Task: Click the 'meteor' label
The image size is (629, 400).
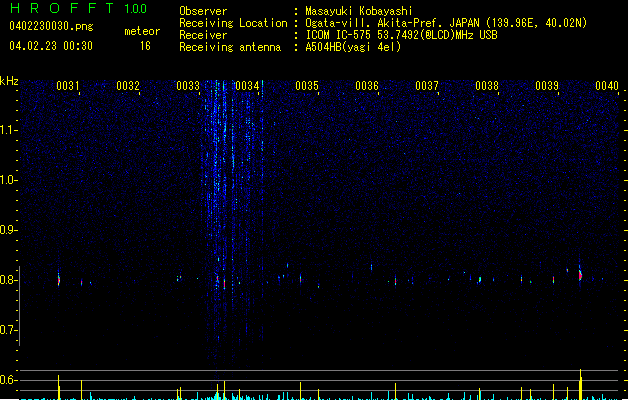Action: coord(142,31)
